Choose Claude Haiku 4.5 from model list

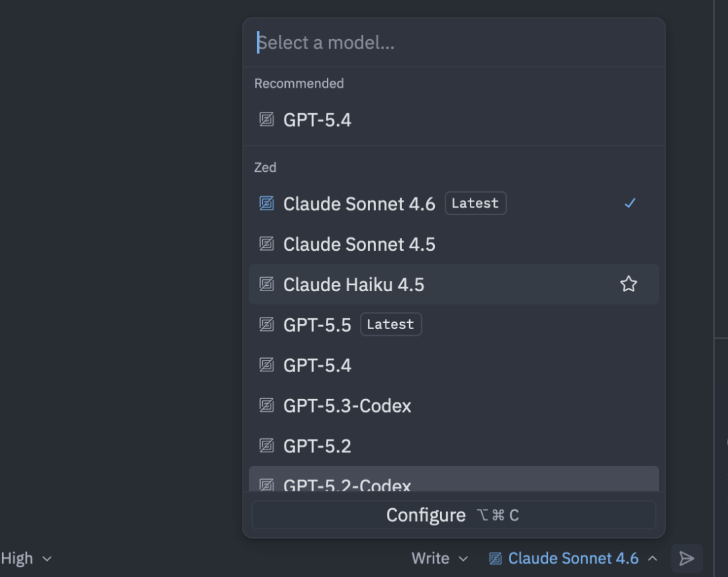[454, 284]
